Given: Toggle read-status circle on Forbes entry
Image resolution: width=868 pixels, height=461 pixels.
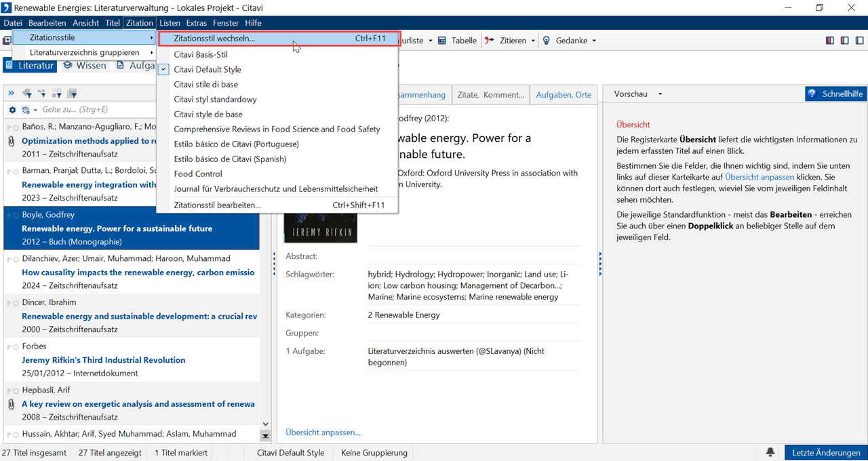Looking at the screenshot, I should (x=15, y=346).
